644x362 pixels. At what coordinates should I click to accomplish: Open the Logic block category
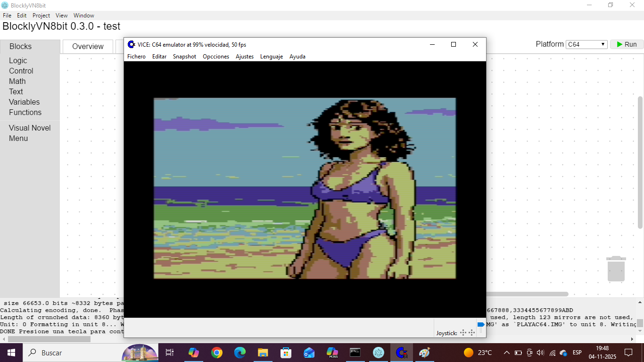pyautogui.click(x=18, y=60)
